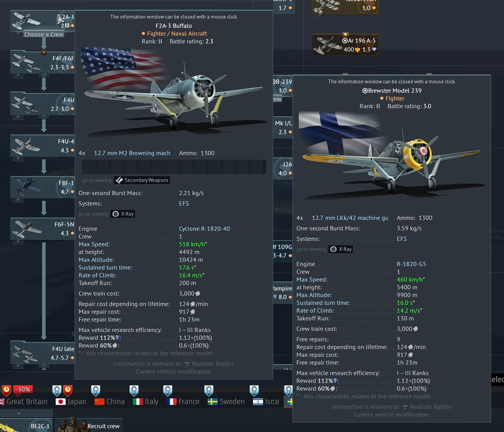Select the Mk I/L 2.3 aircraft card

(283, 127)
